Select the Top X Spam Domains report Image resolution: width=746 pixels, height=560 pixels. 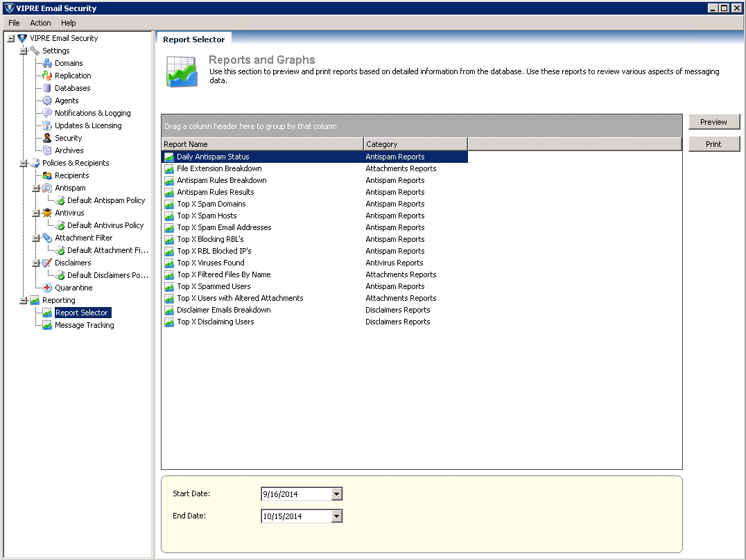315,204
